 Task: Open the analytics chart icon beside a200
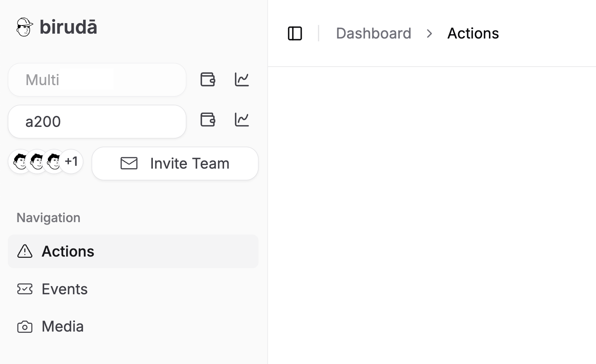point(242,119)
